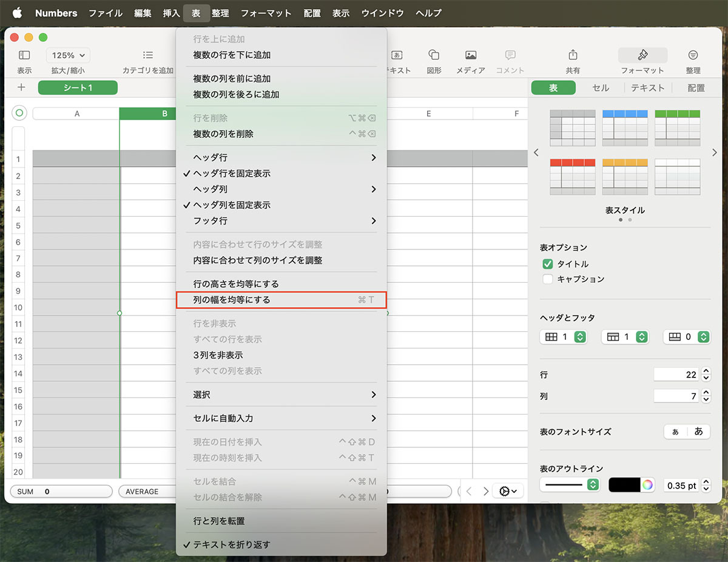Show previous table styles with left arrow
Viewport: 728px width, 562px height.
536,153
